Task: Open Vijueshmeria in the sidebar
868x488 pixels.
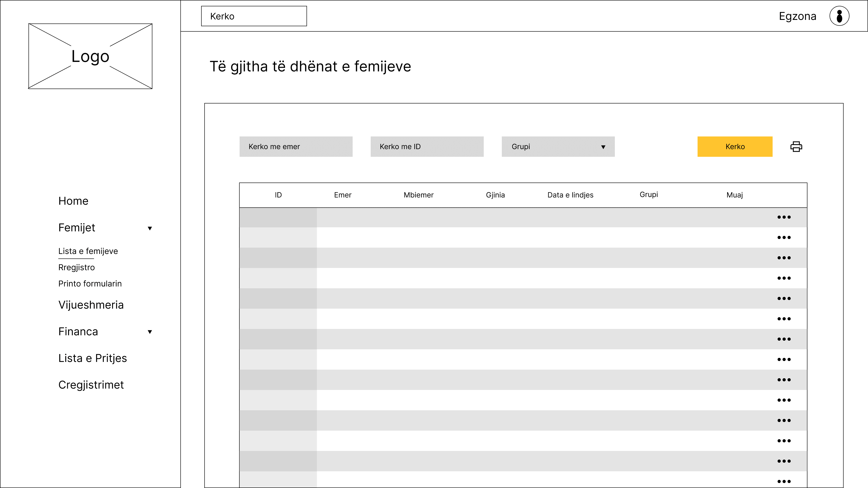Action: point(91,305)
